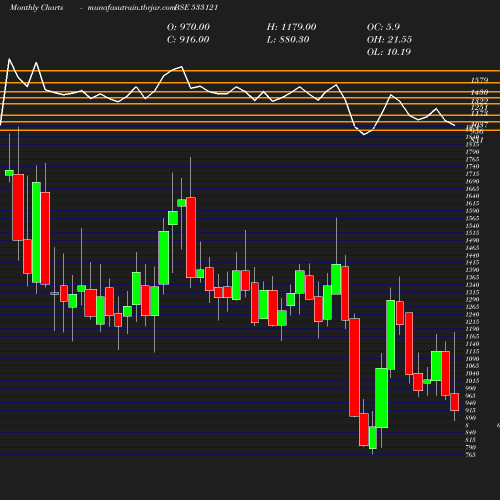Screen dimensions: 500x500
Task: Select the low value 'L: 880.30'
Action: 288,39
